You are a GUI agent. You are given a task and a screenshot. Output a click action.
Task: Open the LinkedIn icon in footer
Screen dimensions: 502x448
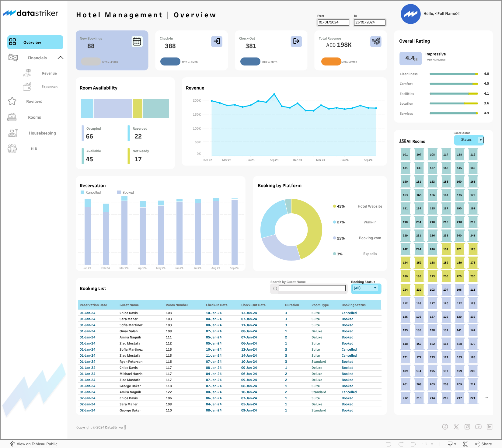[x=490, y=427]
